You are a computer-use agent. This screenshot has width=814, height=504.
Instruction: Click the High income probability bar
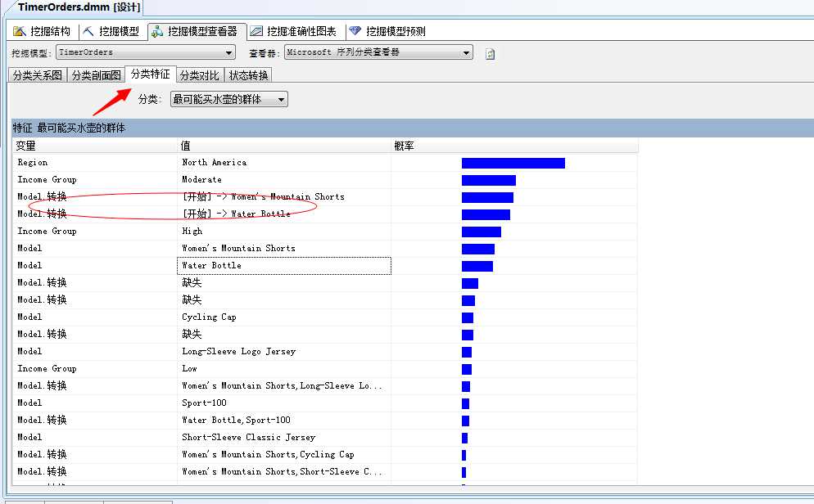(482, 232)
